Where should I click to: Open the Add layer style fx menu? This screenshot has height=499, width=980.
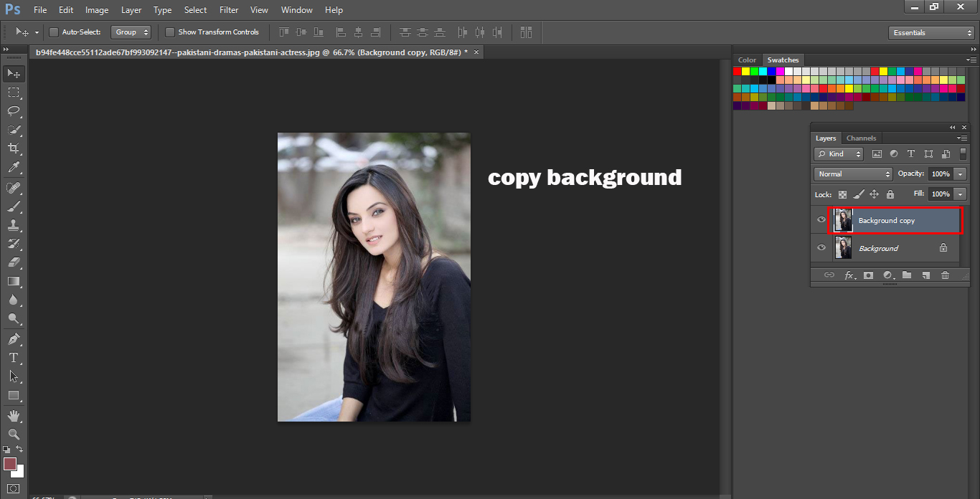[x=850, y=275]
